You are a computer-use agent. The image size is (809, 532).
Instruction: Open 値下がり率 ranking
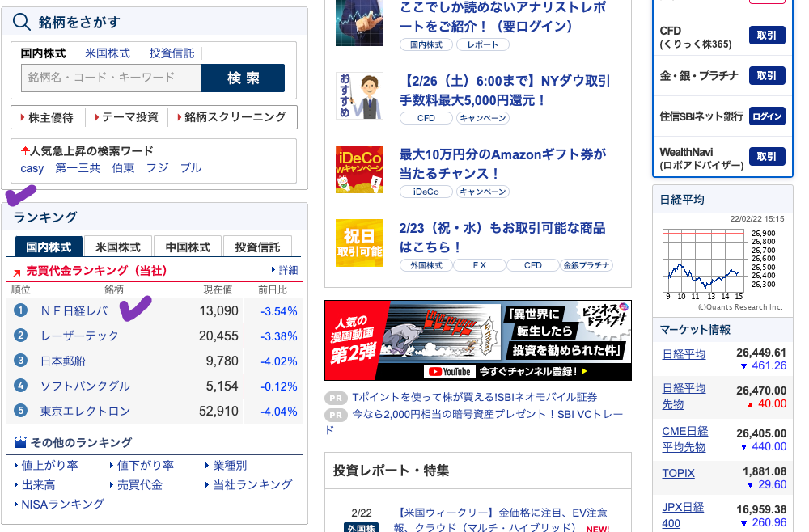point(146,466)
